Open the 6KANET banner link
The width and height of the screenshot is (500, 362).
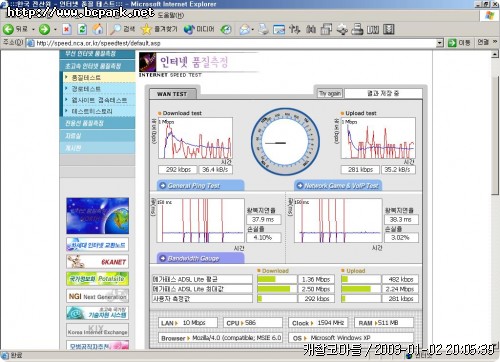(97, 262)
